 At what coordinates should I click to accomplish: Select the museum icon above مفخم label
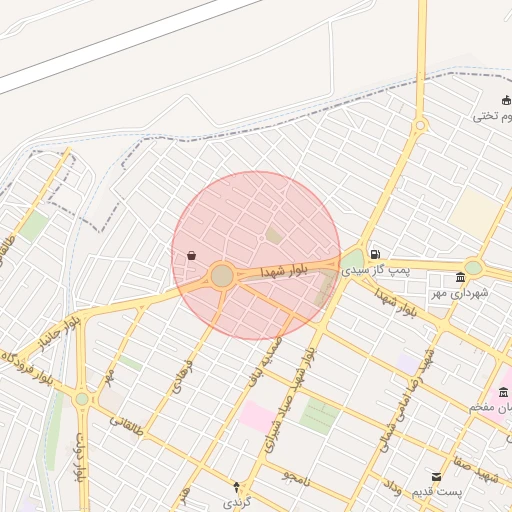(503, 392)
